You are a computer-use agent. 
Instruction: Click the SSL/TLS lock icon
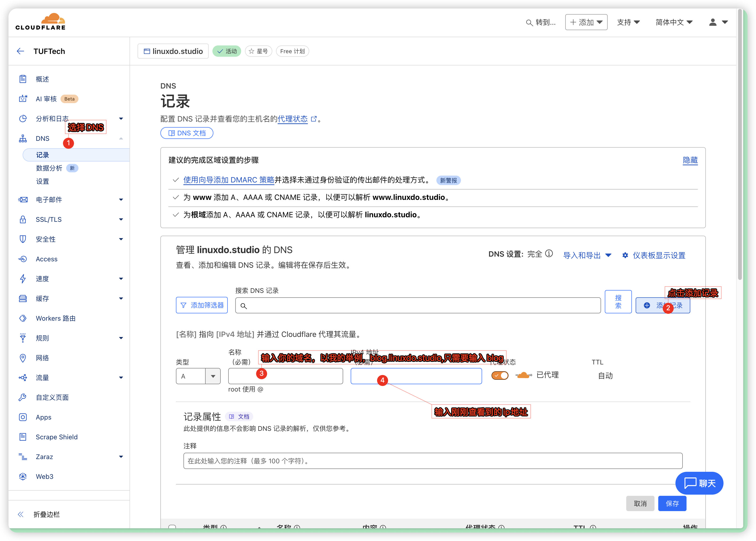click(23, 219)
